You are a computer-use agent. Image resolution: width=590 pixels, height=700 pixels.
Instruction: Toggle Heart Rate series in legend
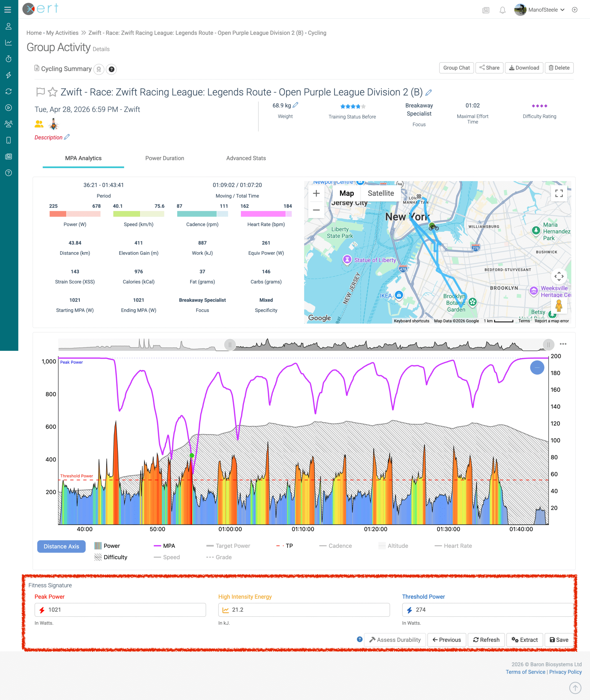click(453, 546)
